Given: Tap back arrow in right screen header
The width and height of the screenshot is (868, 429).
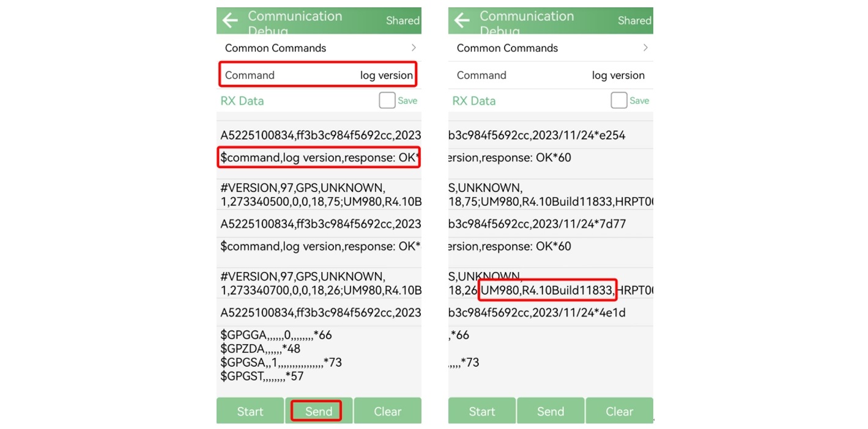Looking at the screenshot, I should pyautogui.click(x=462, y=21).
